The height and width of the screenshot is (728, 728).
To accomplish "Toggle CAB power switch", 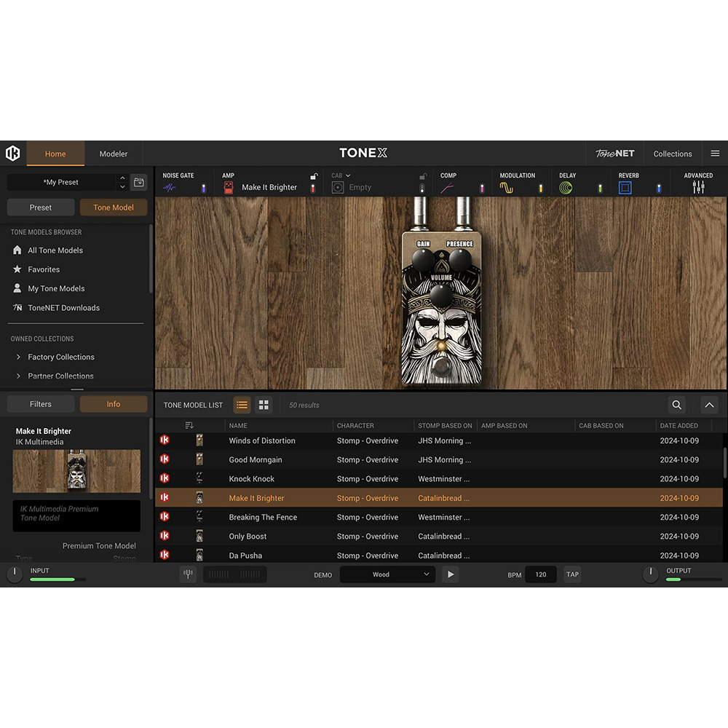I will [x=422, y=188].
